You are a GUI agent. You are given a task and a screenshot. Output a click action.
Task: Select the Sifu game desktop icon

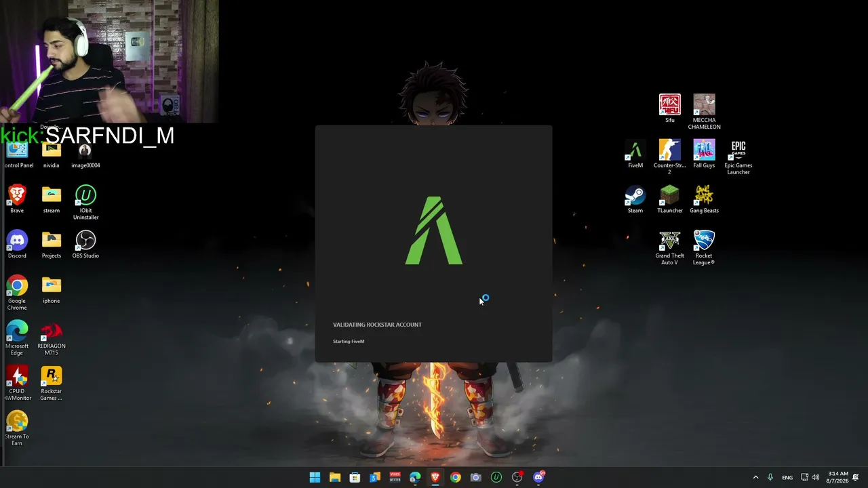pyautogui.click(x=670, y=108)
